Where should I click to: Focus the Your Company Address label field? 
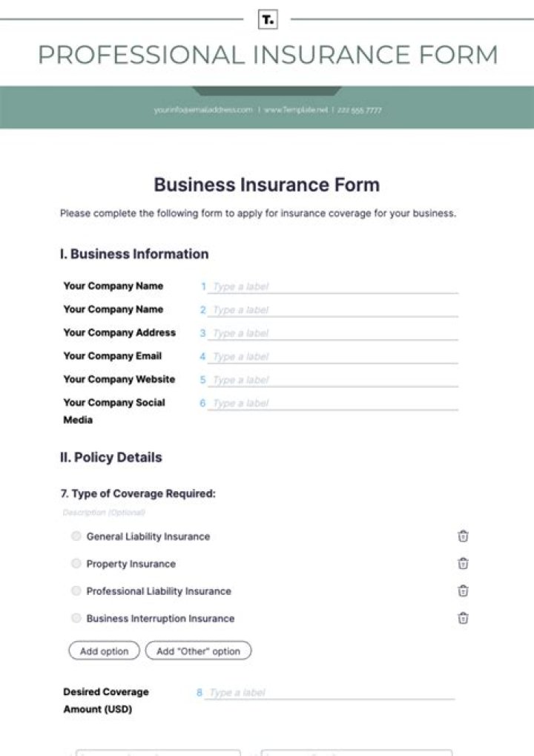[334, 333]
